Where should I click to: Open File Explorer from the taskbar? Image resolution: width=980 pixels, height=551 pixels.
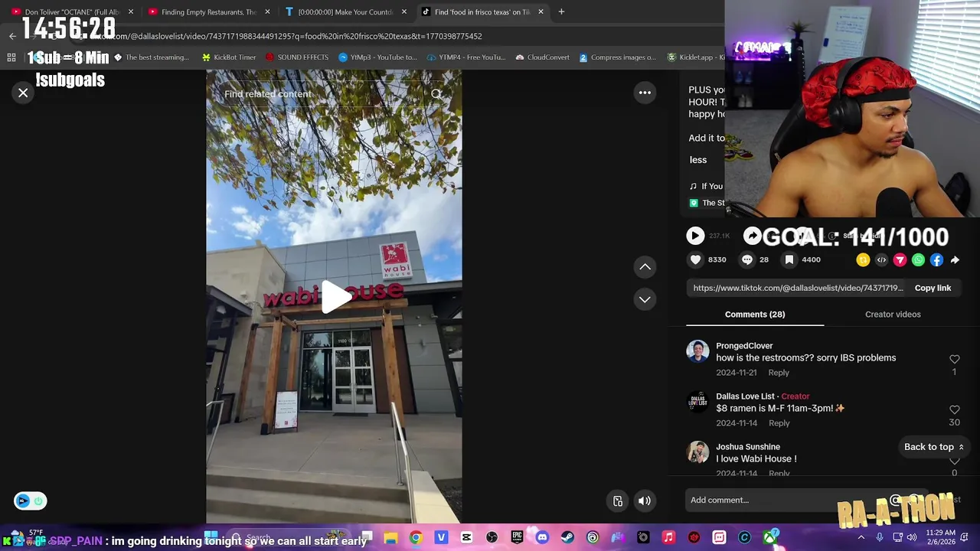pos(390,538)
